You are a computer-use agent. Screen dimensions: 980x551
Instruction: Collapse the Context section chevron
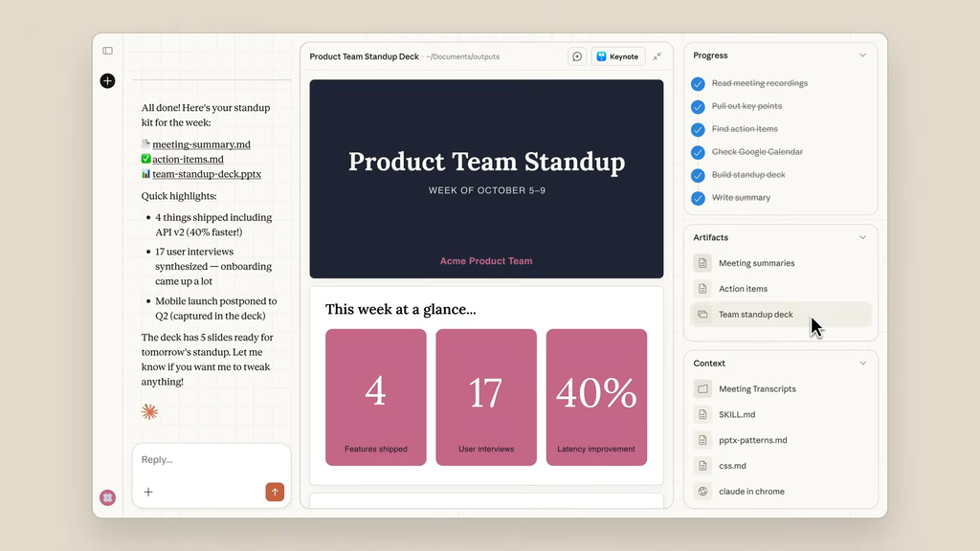862,364
